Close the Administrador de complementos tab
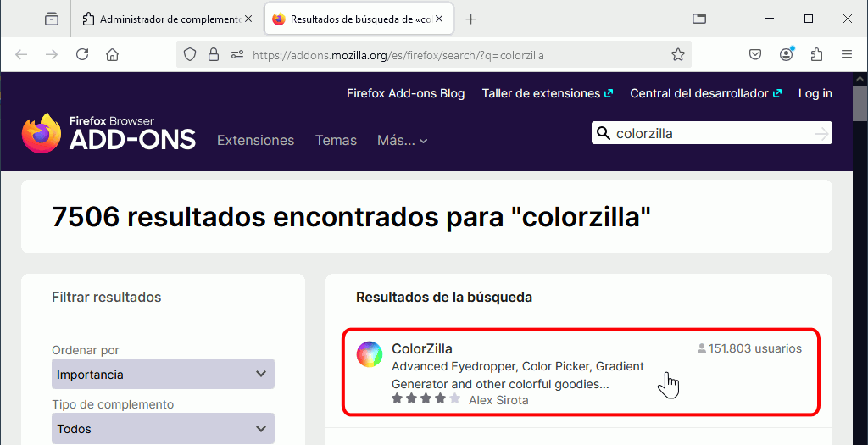Viewport: 868px width, 445px height. (248, 19)
